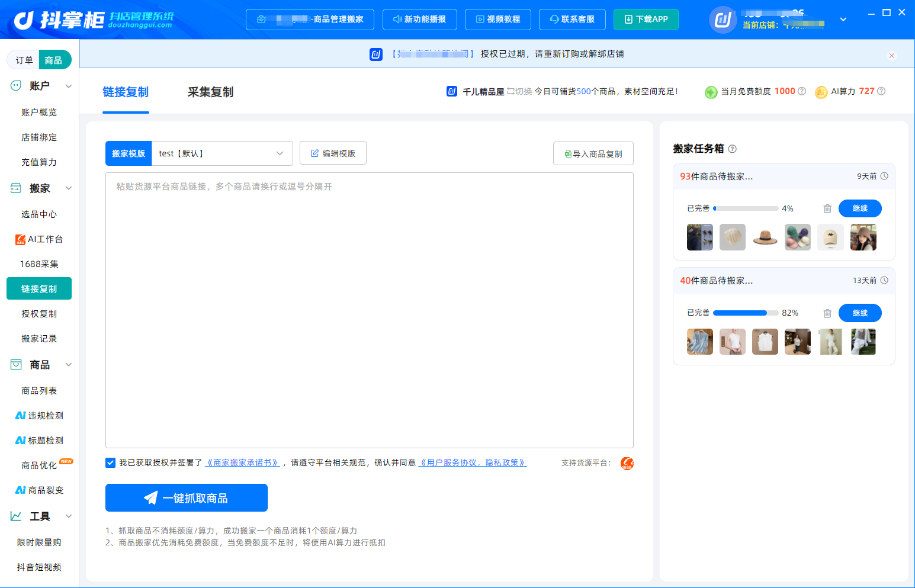Viewport: 915px width, 588px height.
Task: Open 商品列表 in sidebar
Action: 39,391
